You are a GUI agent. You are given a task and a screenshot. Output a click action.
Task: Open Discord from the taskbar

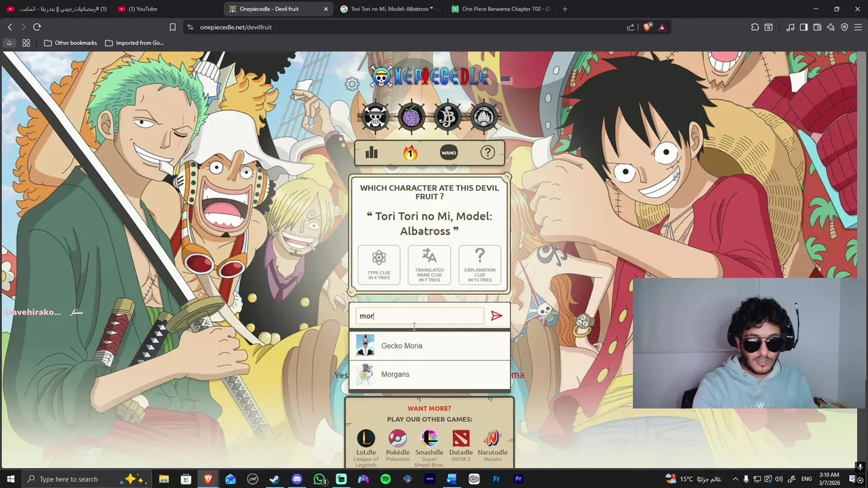[297, 479]
